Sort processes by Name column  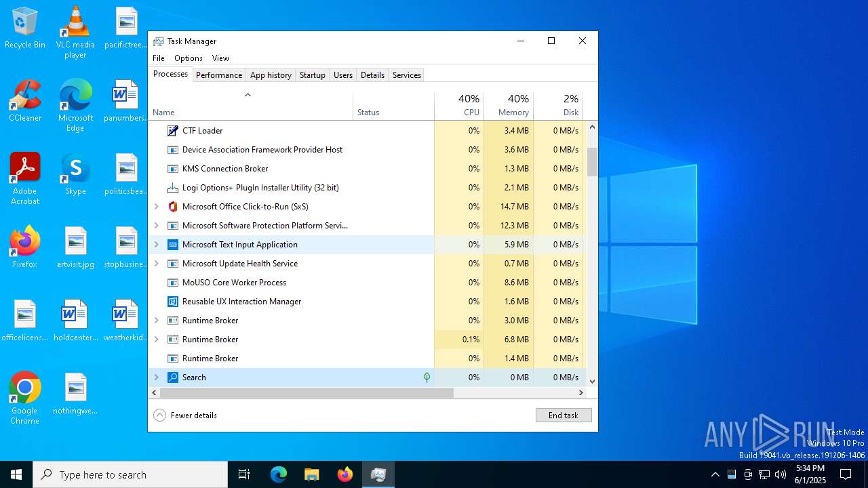click(250, 104)
